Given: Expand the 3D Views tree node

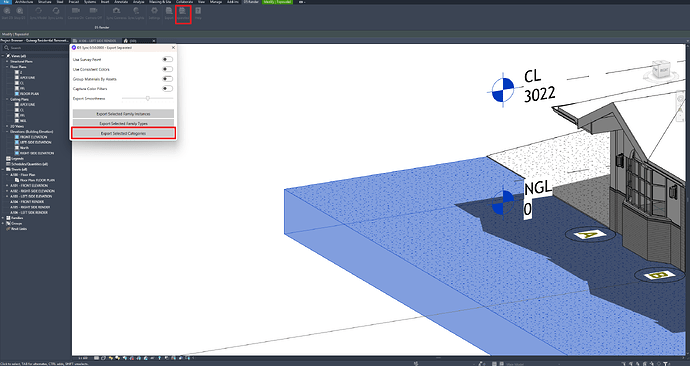Looking at the screenshot, I should pyautogui.click(x=7, y=126).
